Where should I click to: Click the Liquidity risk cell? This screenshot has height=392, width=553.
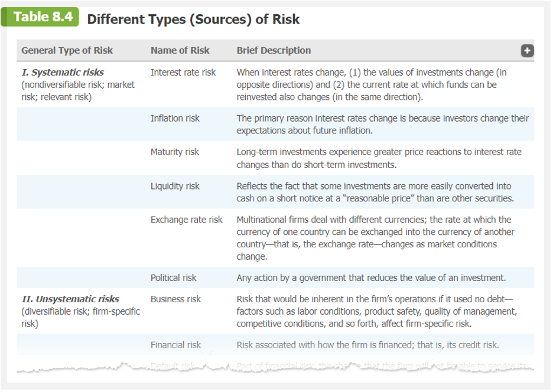[175, 186]
